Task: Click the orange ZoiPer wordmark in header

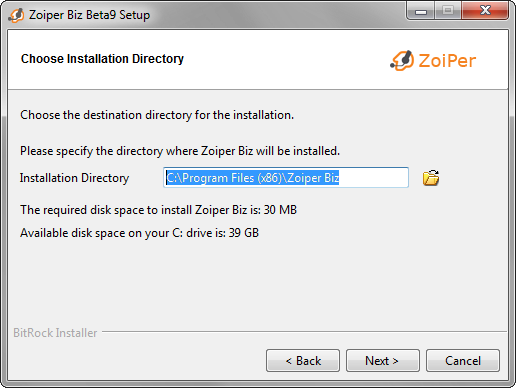Action: pos(447,61)
